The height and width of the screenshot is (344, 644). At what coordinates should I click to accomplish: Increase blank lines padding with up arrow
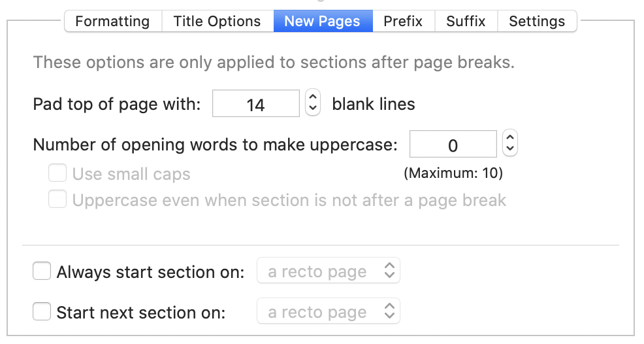[313, 97]
